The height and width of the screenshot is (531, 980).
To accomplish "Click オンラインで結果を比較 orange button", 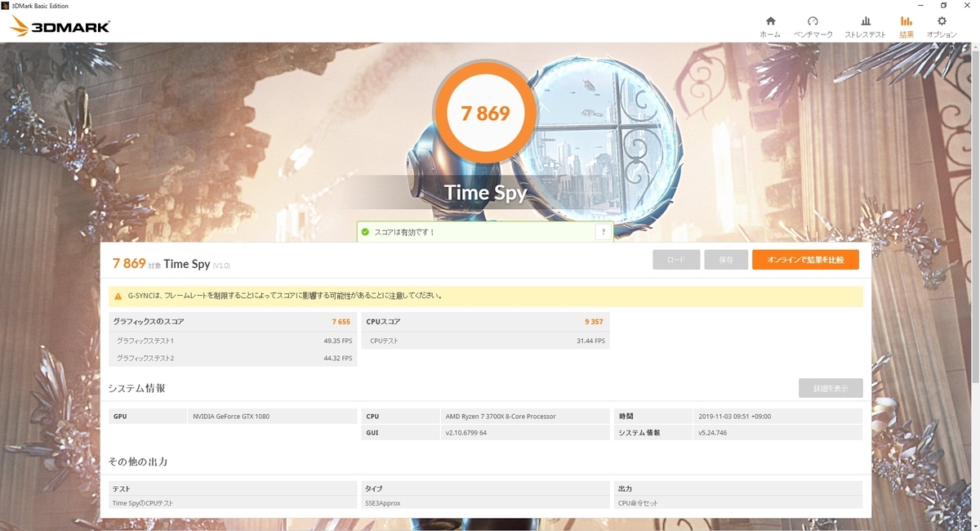I will (x=805, y=260).
